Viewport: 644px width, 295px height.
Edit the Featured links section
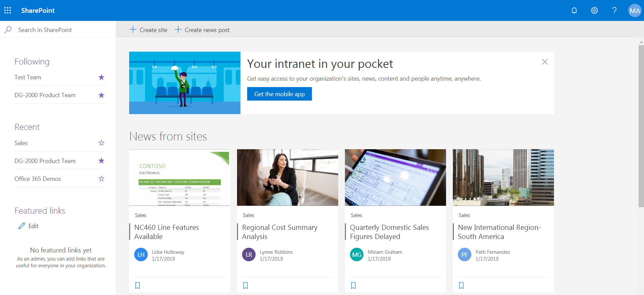point(29,226)
